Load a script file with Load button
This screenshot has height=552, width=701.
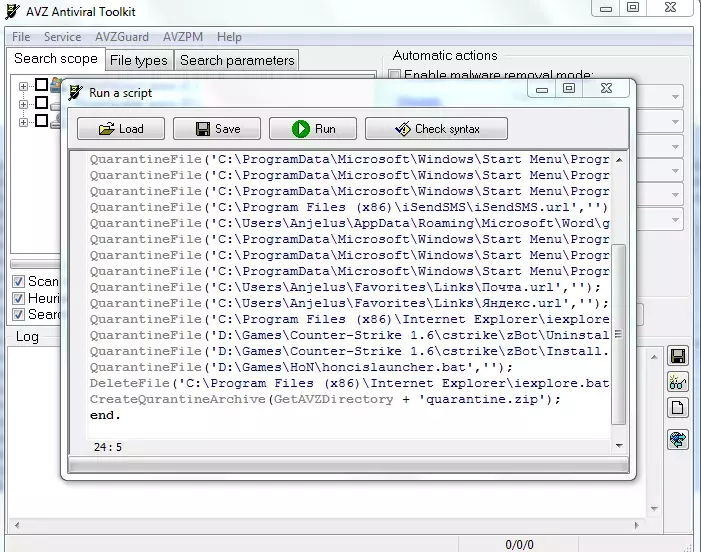click(121, 129)
